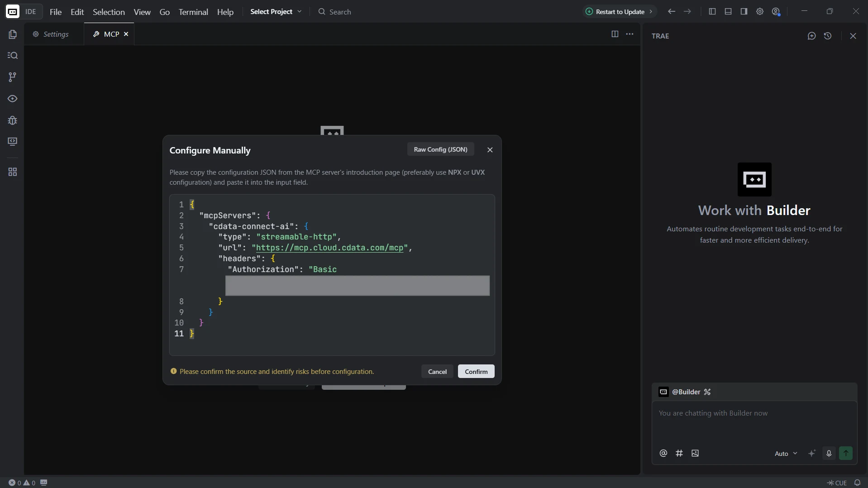This screenshot has width=868, height=488.
Task: Click the errors count in status bar
Action: pyautogui.click(x=15, y=483)
